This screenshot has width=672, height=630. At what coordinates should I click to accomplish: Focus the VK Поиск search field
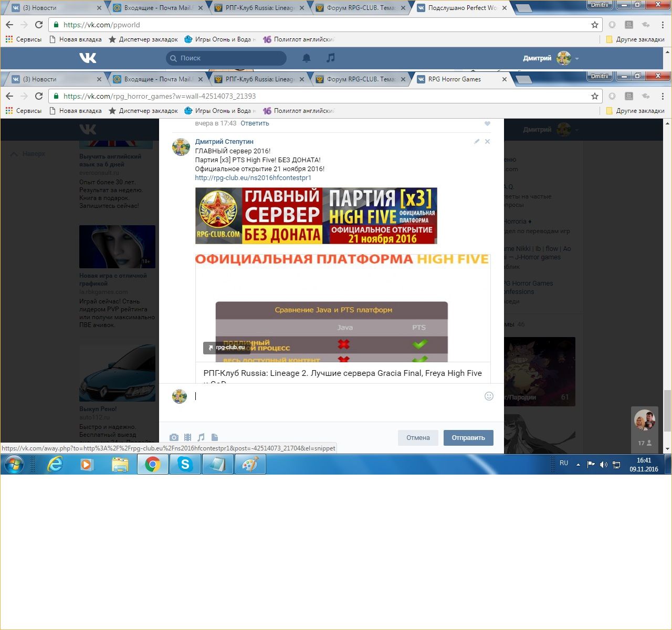[226, 58]
